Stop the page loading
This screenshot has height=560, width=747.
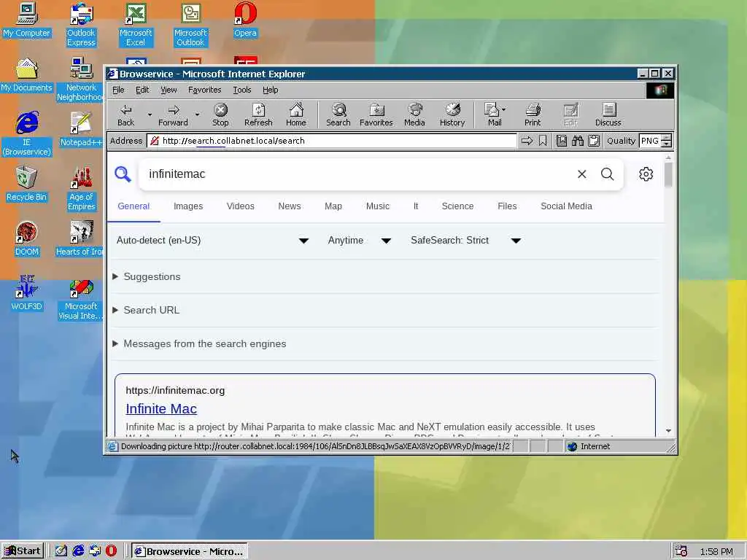(x=220, y=114)
